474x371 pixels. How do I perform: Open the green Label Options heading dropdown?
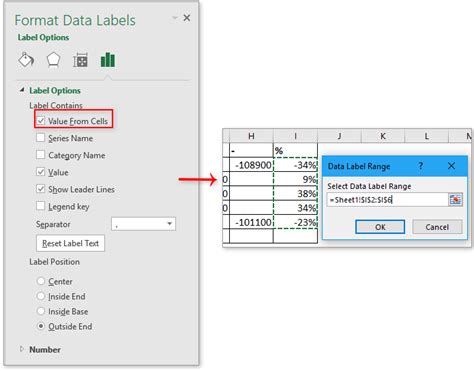(x=43, y=37)
